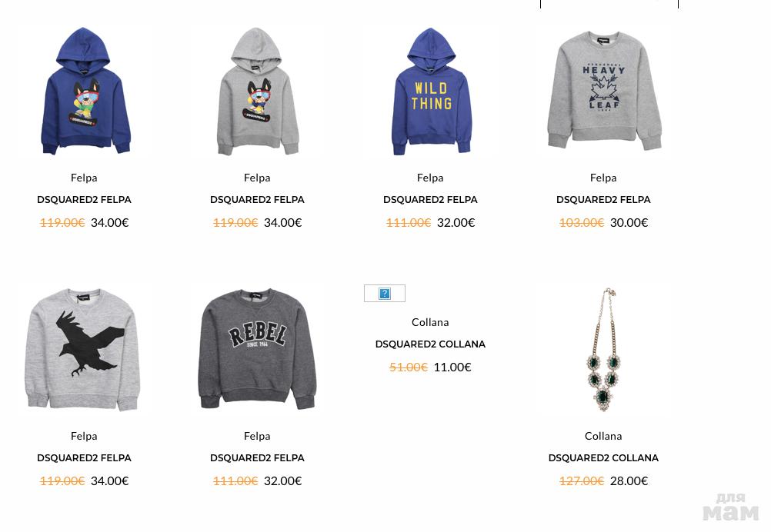Select the dark grey Rebel sweatshirt image

tap(257, 349)
